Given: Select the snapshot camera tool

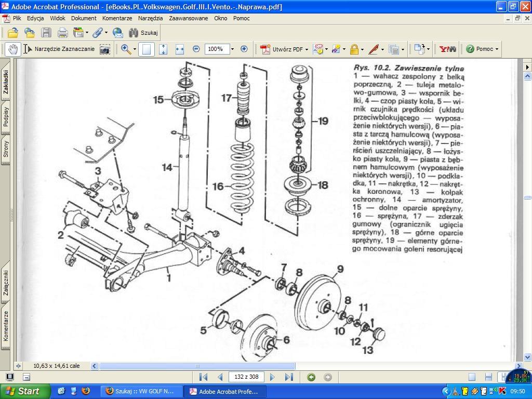Looking at the screenshot, I should (105, 49).
